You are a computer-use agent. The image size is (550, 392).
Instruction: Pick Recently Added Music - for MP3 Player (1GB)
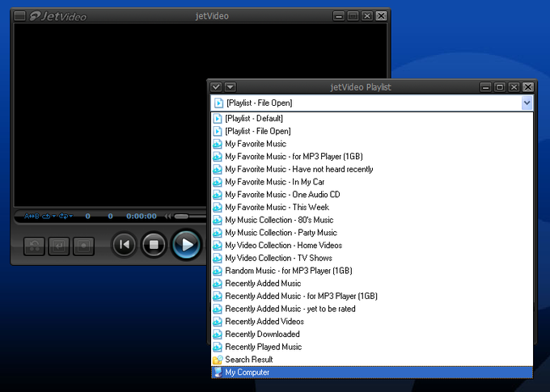(372, 296)
